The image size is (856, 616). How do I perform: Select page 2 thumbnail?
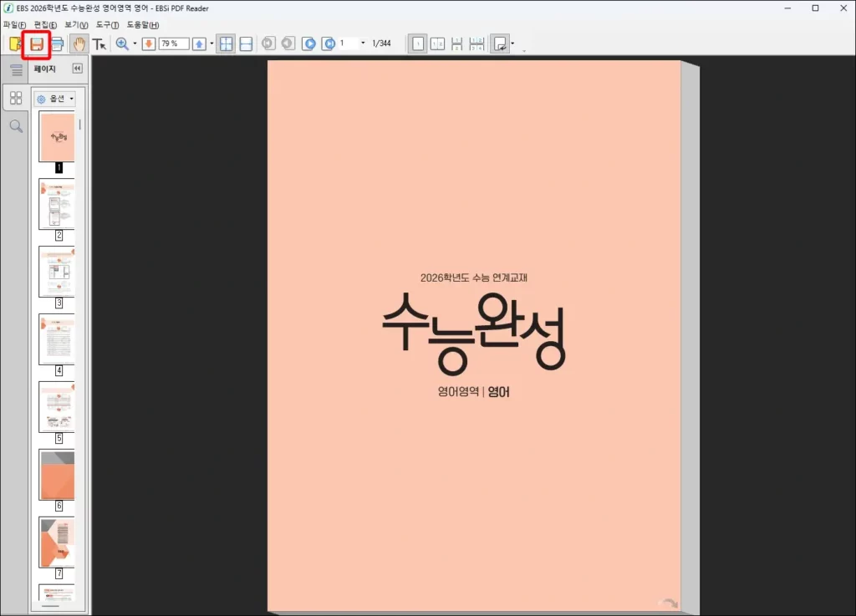[57, 204]
